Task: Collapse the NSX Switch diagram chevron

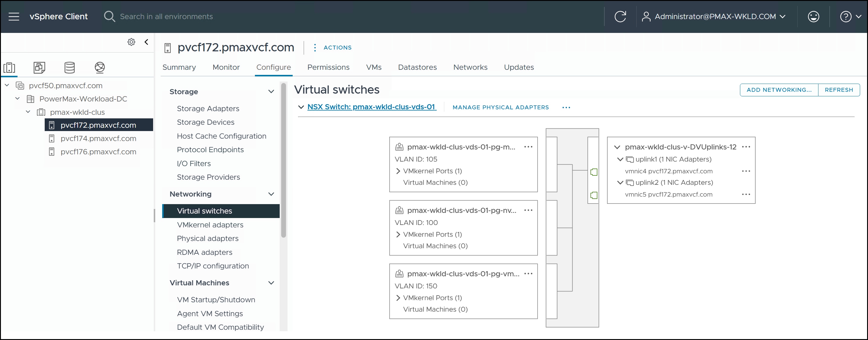Action: [x=301, y=107]
